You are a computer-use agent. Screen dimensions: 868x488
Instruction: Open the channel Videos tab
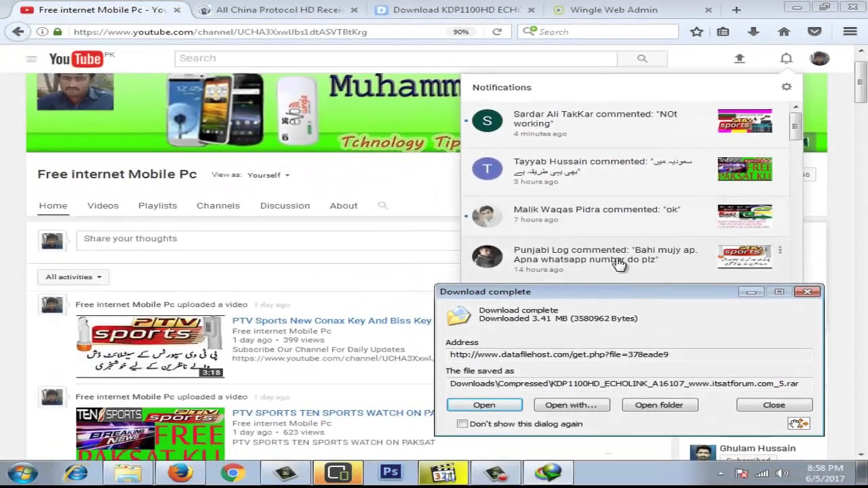tap(103, 205)
